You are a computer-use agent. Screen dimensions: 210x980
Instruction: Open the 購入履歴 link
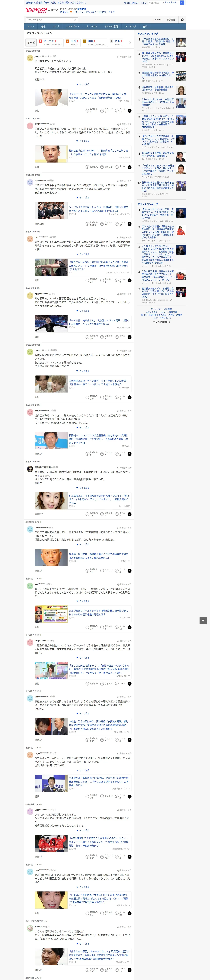[x=171, y=20]
